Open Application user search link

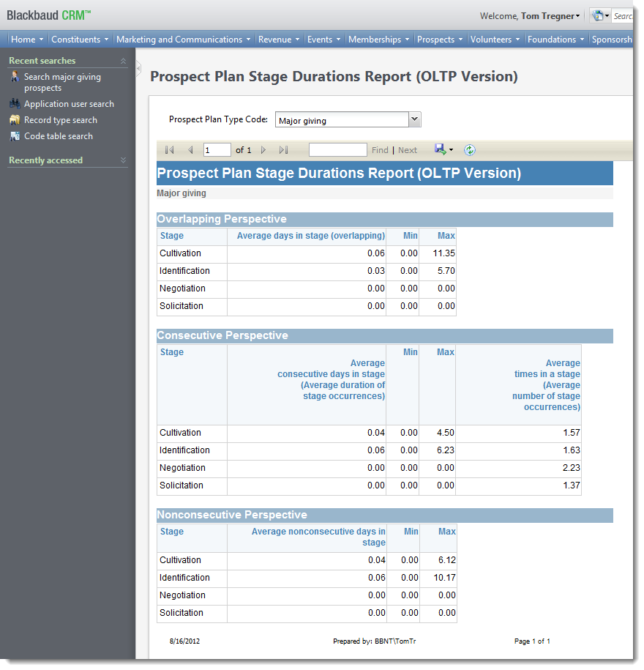69,104
